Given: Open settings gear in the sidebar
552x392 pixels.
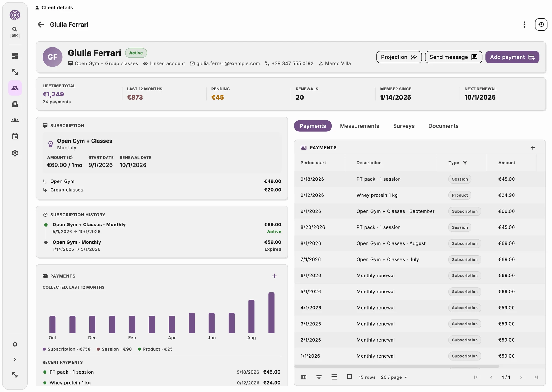Looking at the screenshot, I should (15, 153).
